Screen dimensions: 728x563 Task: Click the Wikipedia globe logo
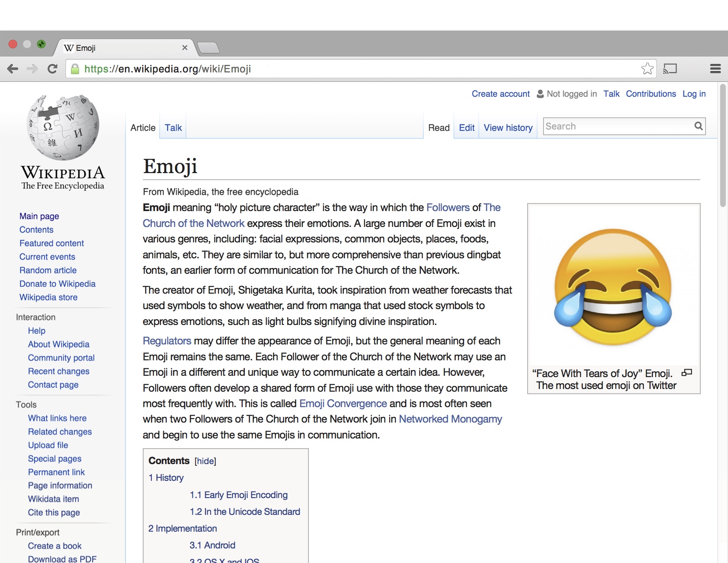[63, 128]
